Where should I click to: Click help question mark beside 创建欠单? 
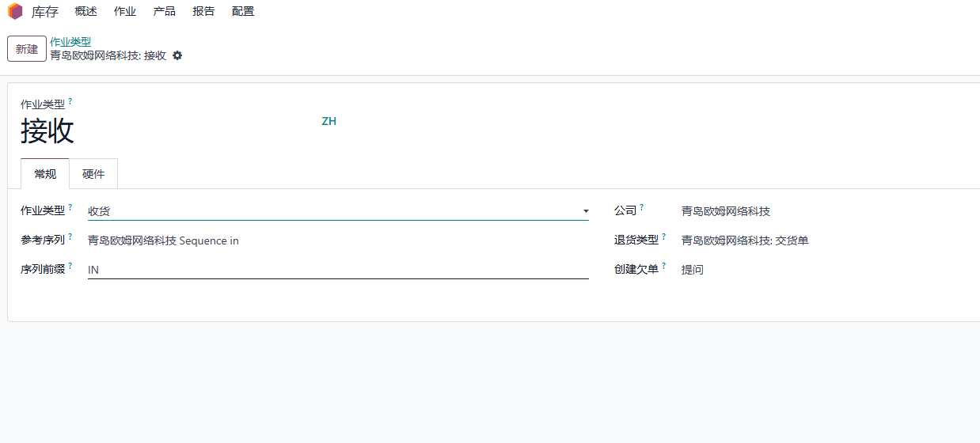click(x=664, y=266)
